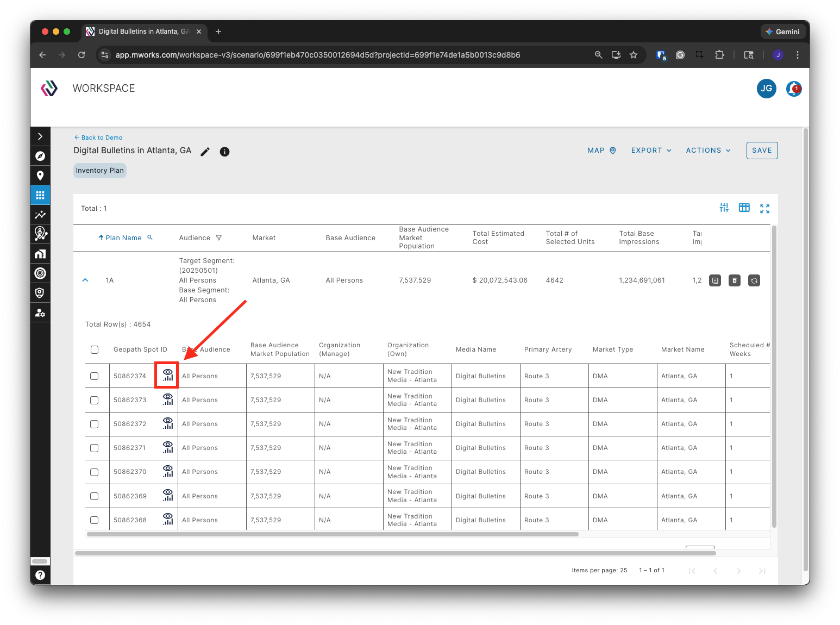The width and height of the screenshot is (840, 625).
Task: Switch to Digital Bulletins browser tab
Action: coord(145,32)
